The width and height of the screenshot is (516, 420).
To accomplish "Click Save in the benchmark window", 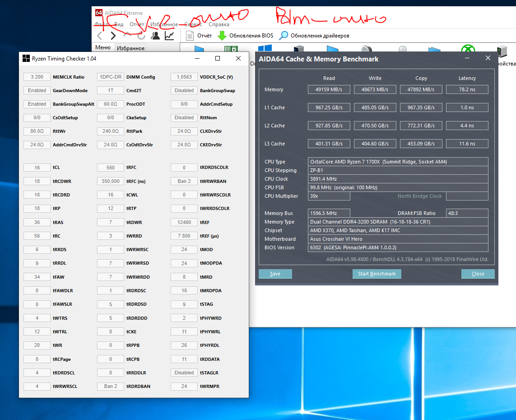I will (275, 274).
